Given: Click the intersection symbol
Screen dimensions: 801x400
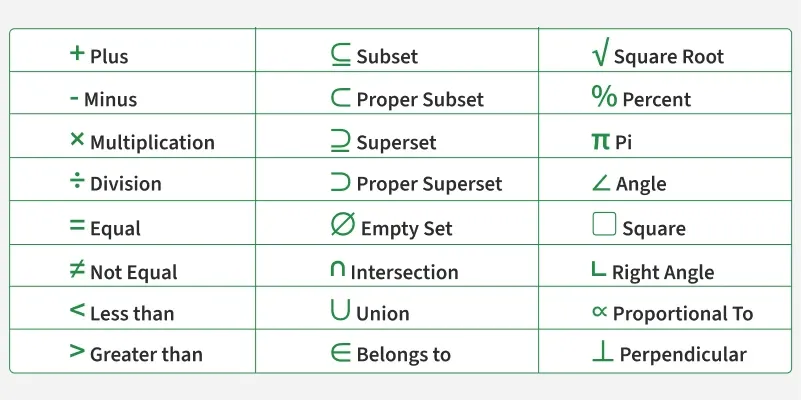Looking at the screenshot, I should 338,270.
